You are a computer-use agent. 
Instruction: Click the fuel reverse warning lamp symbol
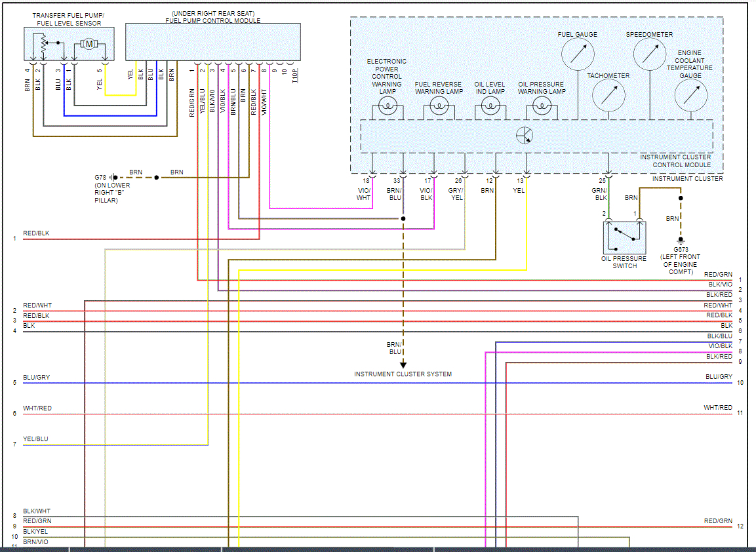(439, 105)
